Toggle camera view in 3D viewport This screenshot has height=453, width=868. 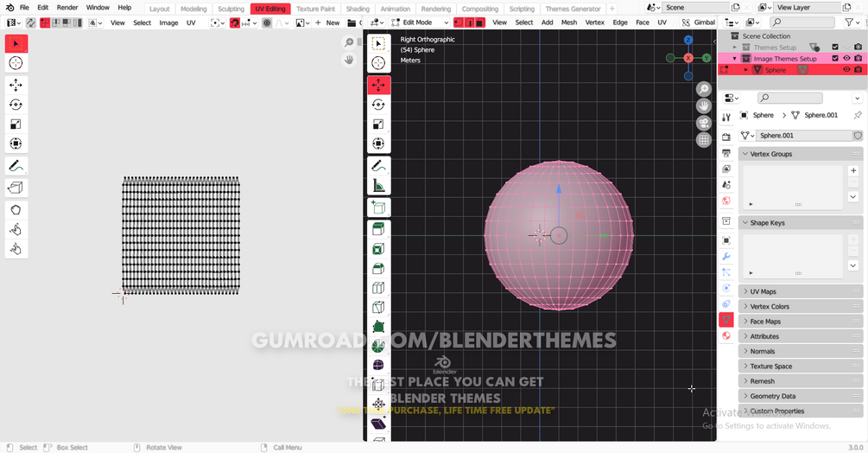point(704,123)
